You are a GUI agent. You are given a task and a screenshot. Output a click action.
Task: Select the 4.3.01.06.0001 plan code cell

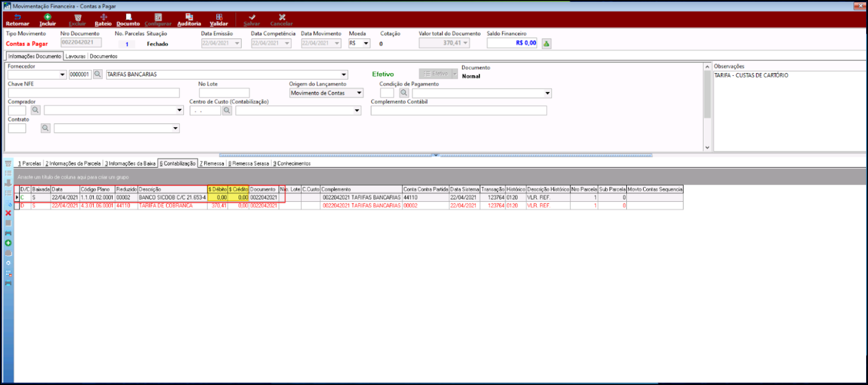97,206
